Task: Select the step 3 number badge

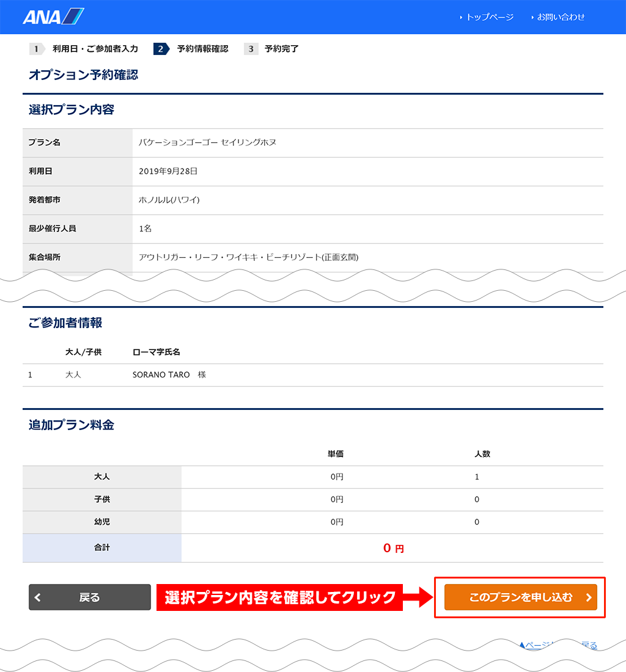Action: click(251, 49)
